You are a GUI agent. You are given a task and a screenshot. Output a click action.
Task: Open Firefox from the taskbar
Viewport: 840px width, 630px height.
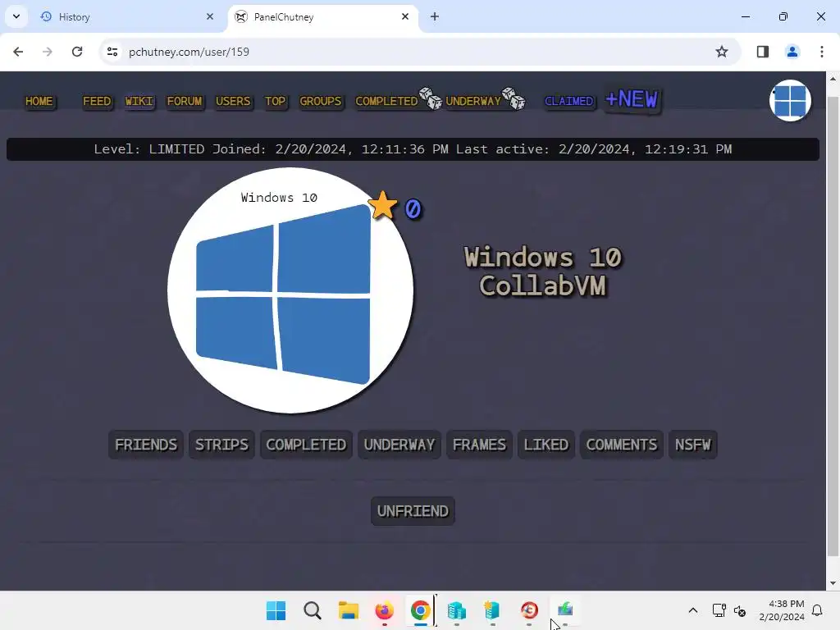pyautogui.click(x=384, y=610)
